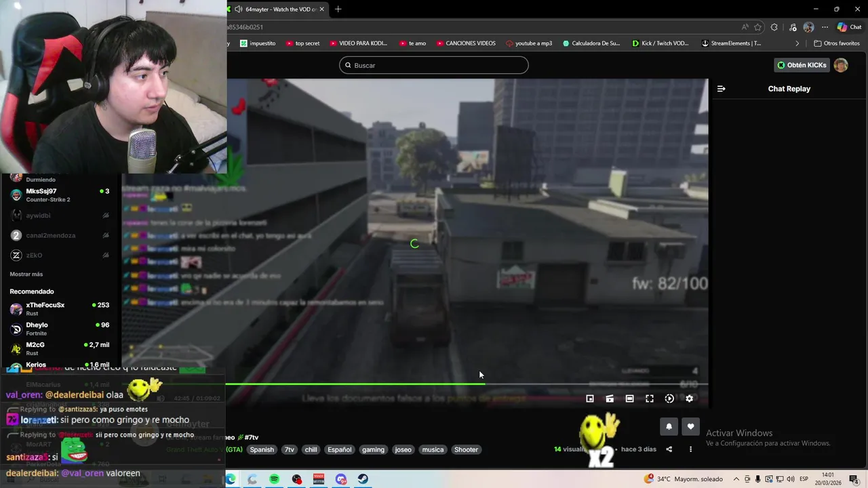Open the youtube a mp3 bookmark
The image size is (868, 488).
coord(529,43)
